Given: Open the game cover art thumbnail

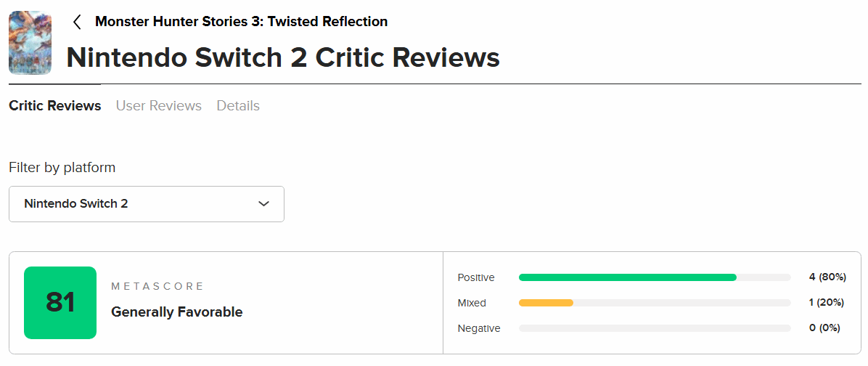Looking at the screenshot, I should coord(30,43).
